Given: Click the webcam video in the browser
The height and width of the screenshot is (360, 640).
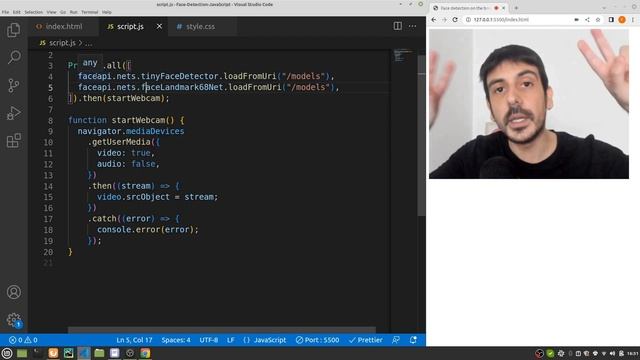Looking at the screenshot, I should 529,104.
